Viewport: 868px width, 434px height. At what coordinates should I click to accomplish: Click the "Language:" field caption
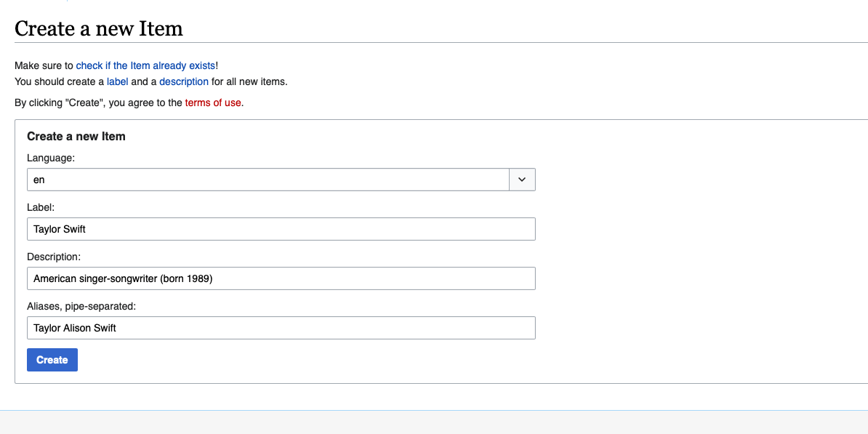click(x=51, y=158)
